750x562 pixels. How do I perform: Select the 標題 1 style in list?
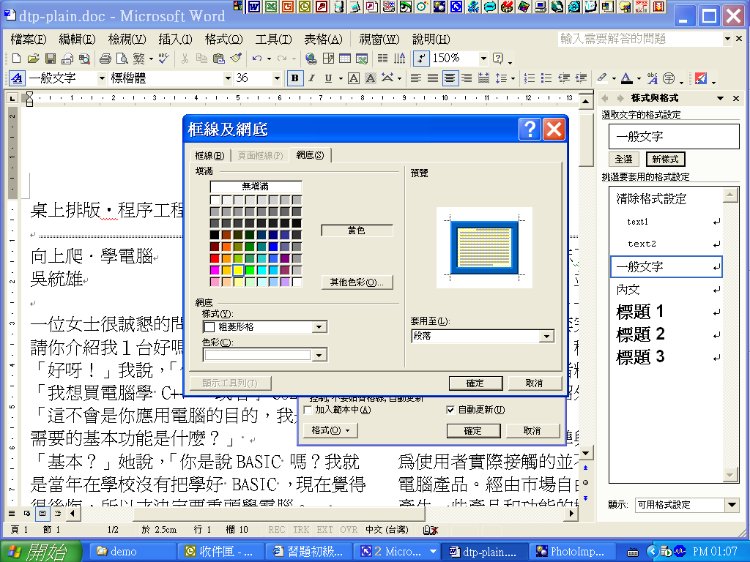point(667,312)
